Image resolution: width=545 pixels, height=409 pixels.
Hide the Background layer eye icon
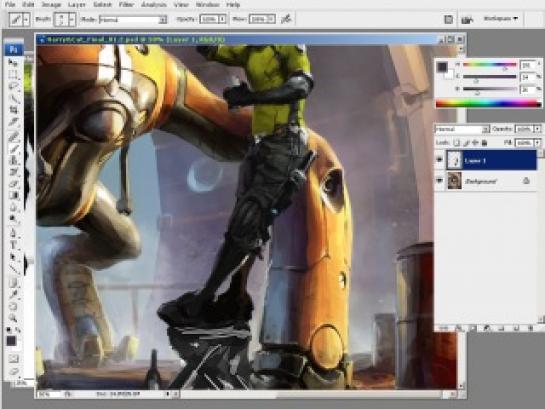(x=440, y=181)
